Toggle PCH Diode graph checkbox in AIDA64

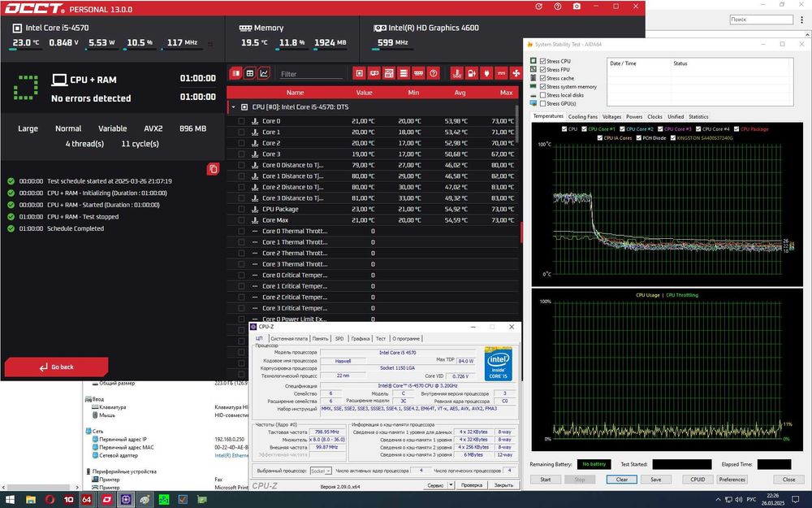638,138
